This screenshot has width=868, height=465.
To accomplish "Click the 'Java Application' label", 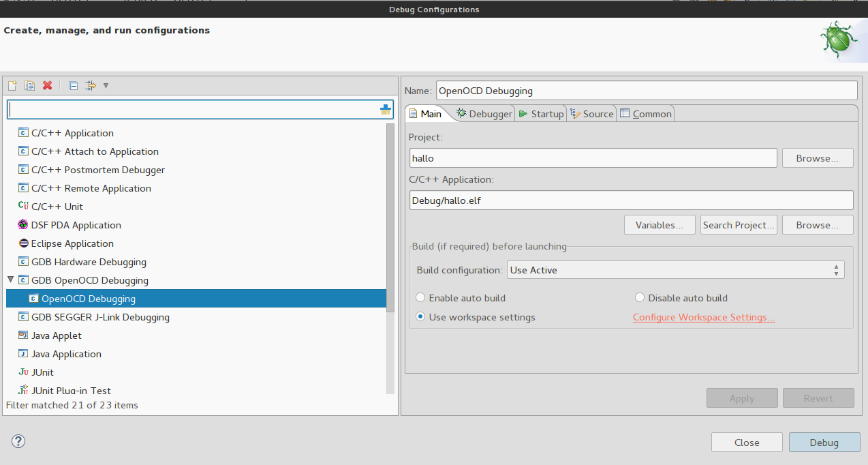I will pos(66,354).
